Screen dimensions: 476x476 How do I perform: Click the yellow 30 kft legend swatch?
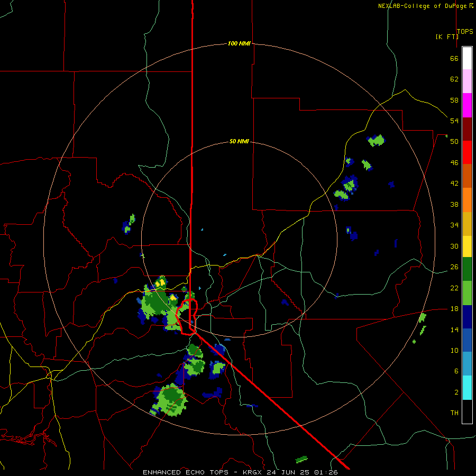click(467, 246)
